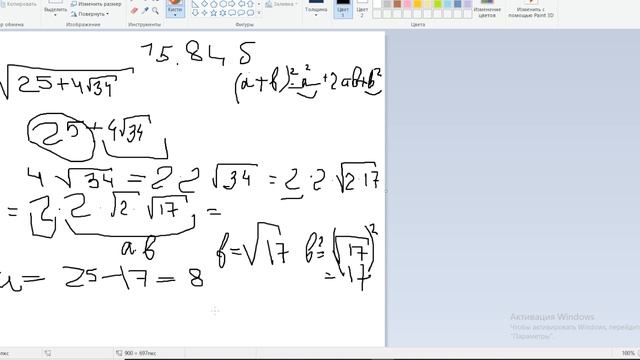This screenshot has width=640, height=360.
Task: Choose the blue-gray color swatch
Action: click(x=458, y=4)
